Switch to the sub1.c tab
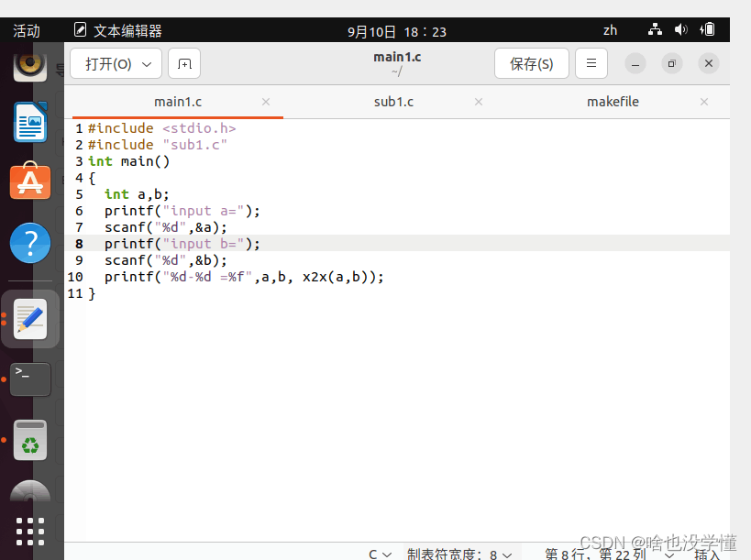Image resolution: width=751 pixels, height=560 pixels. tap(393, 102)
